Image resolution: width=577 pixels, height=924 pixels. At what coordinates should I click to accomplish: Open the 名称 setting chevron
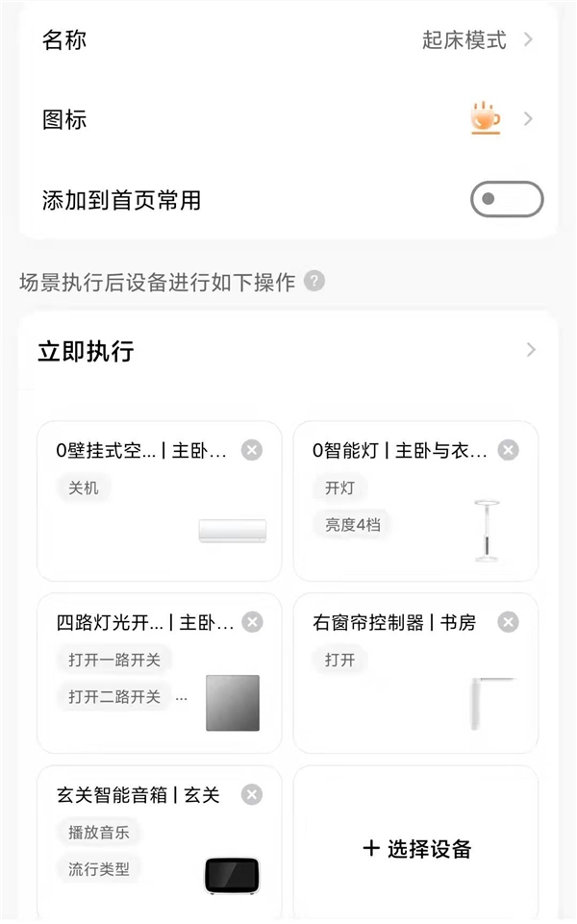[x=529, y=40]
